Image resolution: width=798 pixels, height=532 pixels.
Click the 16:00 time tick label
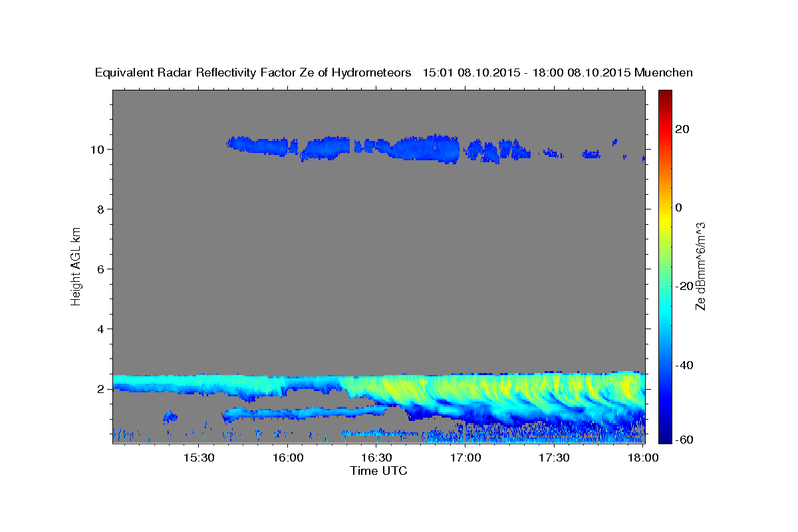288,458
